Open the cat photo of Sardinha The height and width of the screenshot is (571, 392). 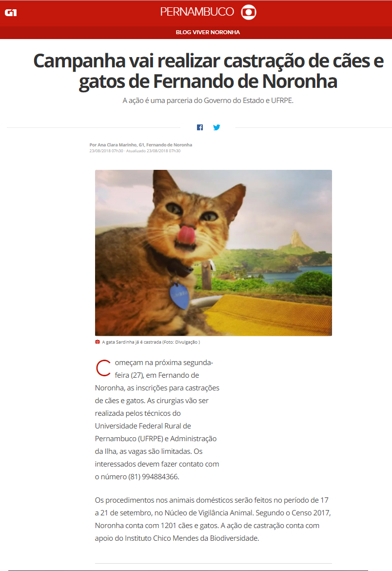tap(213, 253)
